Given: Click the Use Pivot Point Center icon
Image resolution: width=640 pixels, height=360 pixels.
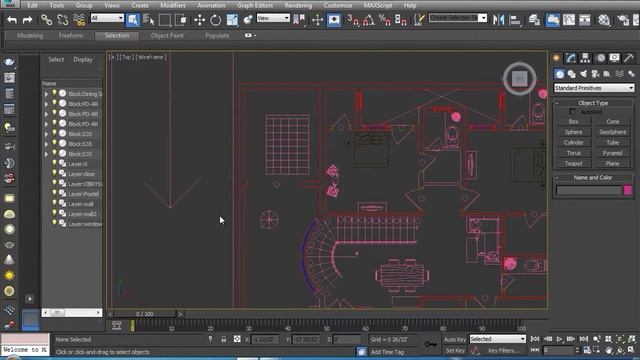Looking at the screenshot, I should 300,20.
